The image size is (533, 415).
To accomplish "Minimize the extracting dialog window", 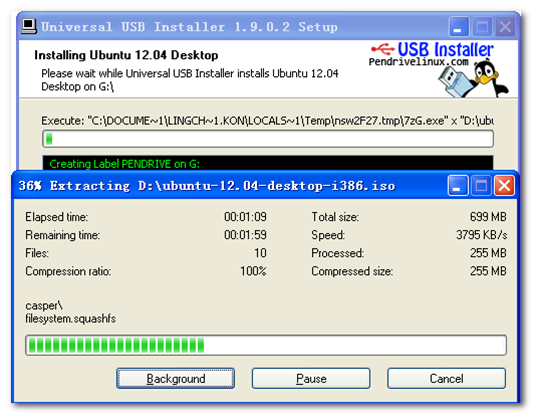I will [458, 186].
